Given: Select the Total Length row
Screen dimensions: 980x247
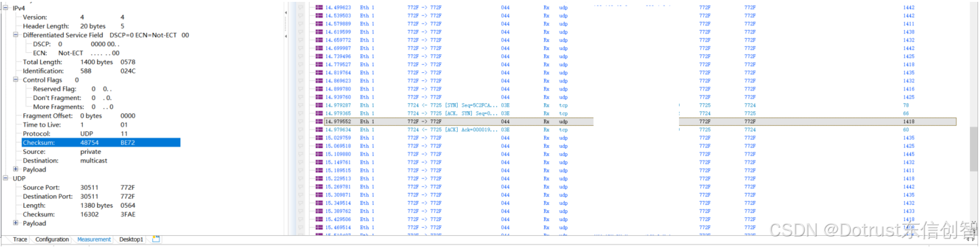Looking at the screenshot, I should (x=79, y=62).
